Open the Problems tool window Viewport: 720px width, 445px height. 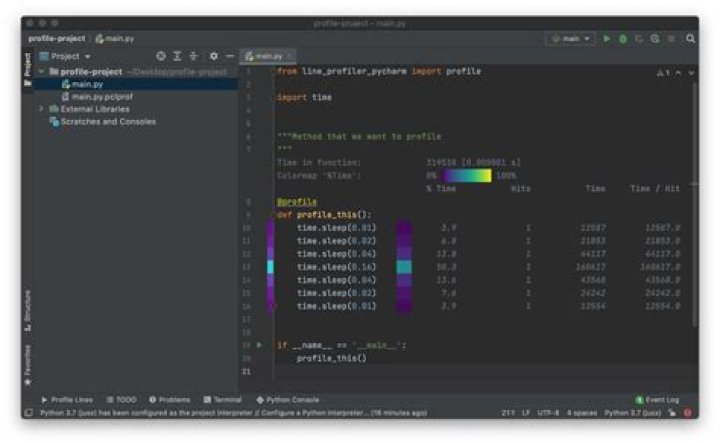169,400
